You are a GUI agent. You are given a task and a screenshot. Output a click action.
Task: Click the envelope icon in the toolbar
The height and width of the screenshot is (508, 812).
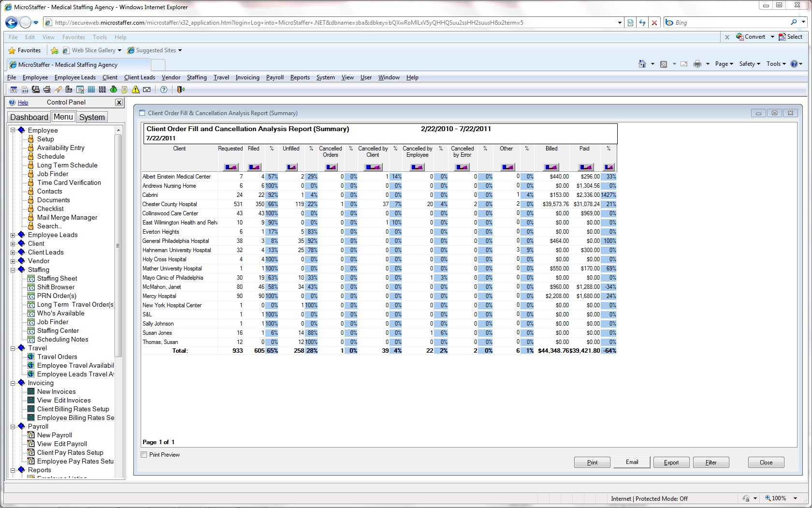[x=147, y=90]
